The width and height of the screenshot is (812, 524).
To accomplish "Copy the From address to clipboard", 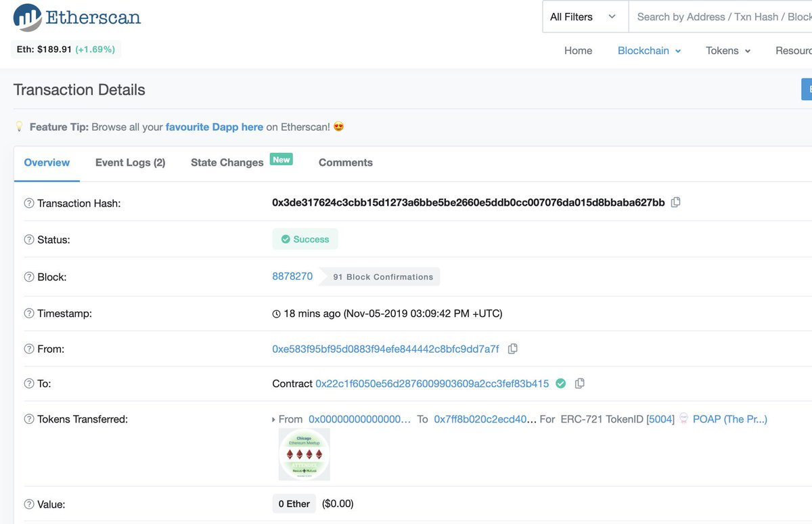I will (513, 349).
